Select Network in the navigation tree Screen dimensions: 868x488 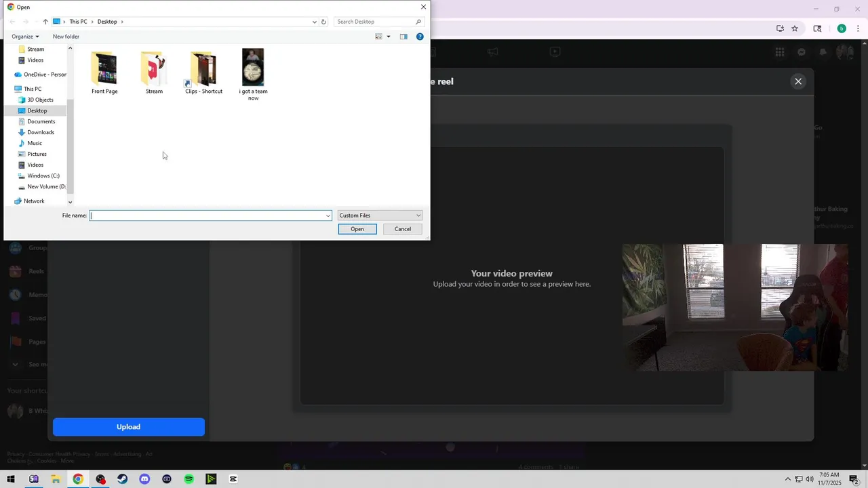pyautogui.click(x=33, y=201)
